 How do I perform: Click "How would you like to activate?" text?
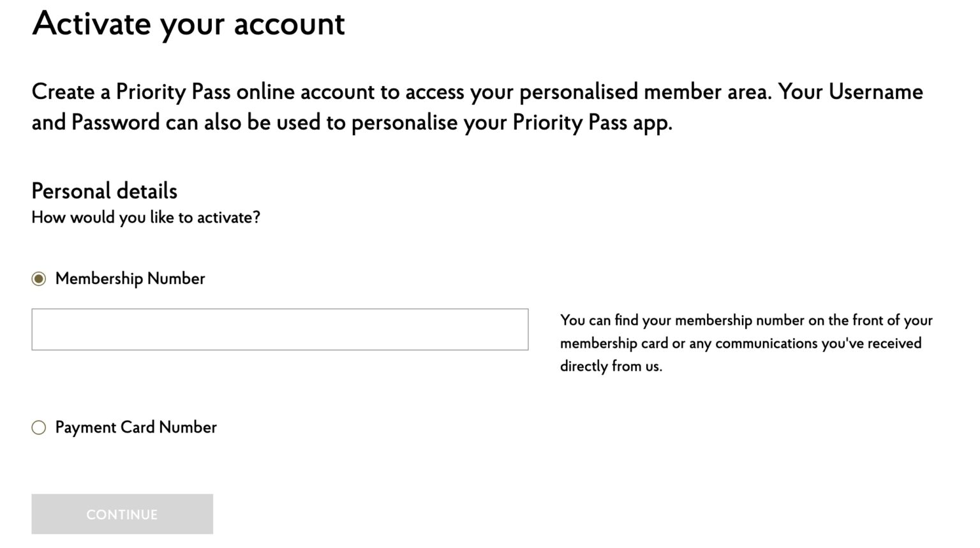[145, 218]
